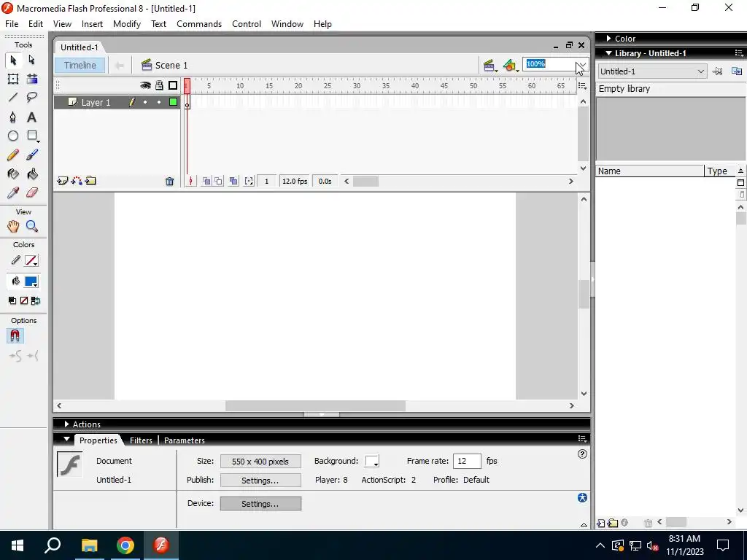
Task: Open the stage zoom percentage dropdown
Action: point(583,64)
